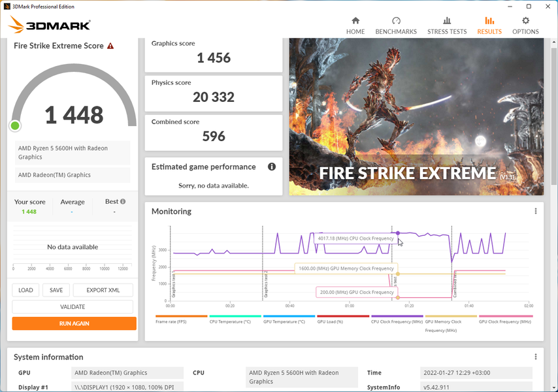Click Sorry, no data available message
The image size is (558, 392).
[x=214, y=186]
